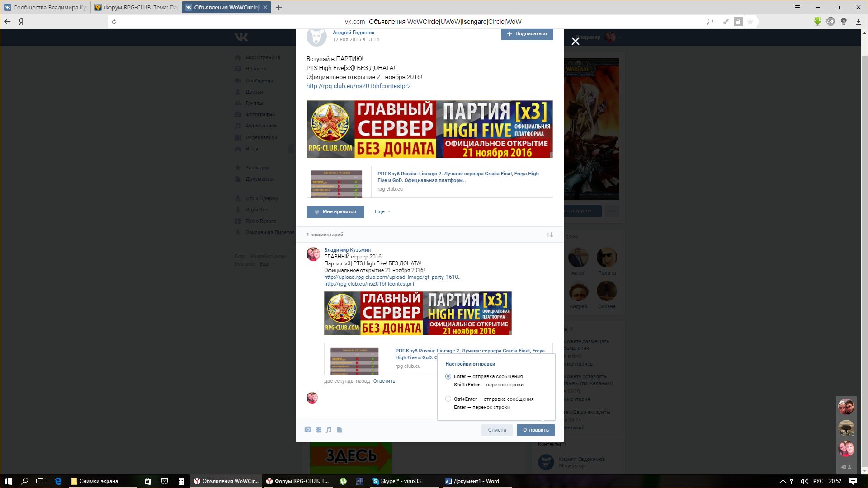The width and height of the screenshot is (868, 488).
Task: Open Calculator from taskbar
Action: (181, 481)
